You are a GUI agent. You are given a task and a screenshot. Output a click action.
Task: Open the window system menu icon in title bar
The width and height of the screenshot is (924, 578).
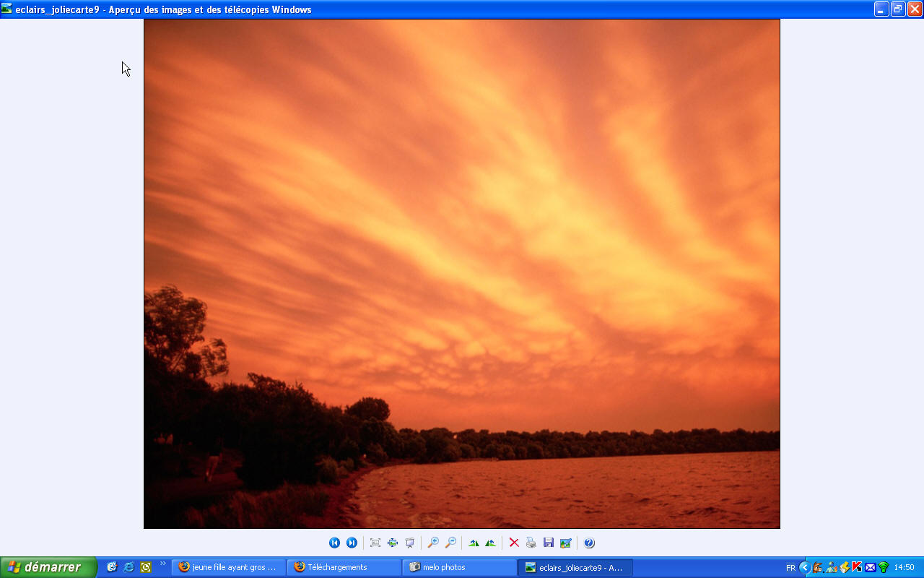(x=7, y=9)
